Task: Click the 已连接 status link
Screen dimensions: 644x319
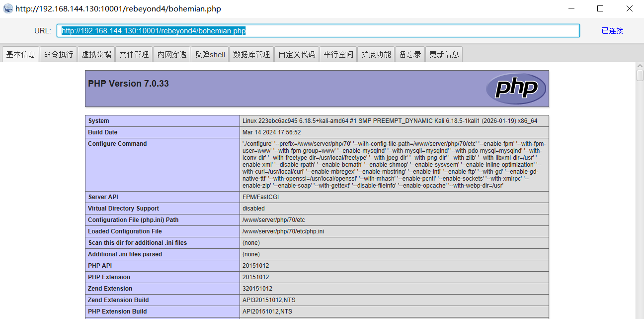Action: [x=612, y=31]
